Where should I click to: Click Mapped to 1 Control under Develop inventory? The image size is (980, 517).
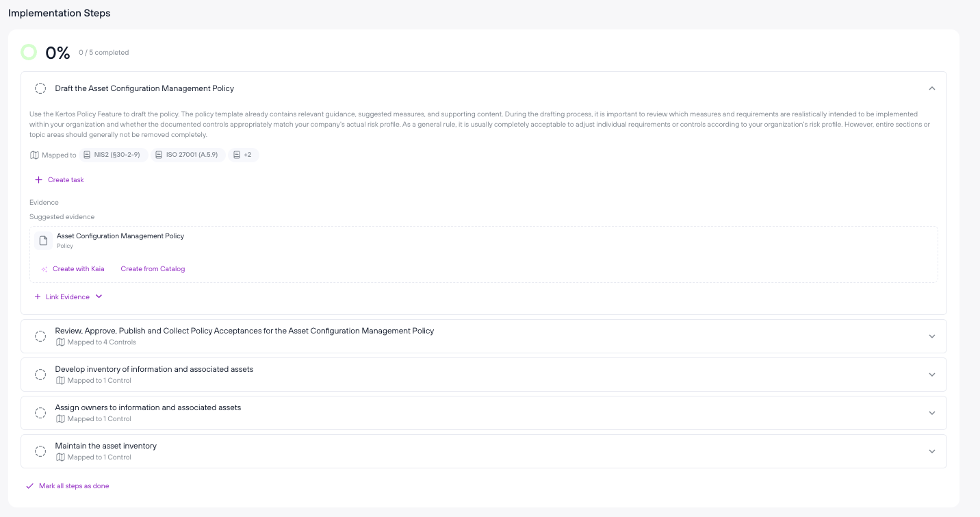[x=99, y=380]
